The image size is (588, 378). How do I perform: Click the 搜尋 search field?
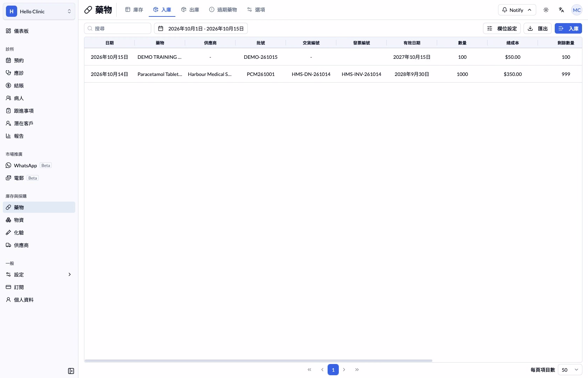118,28
